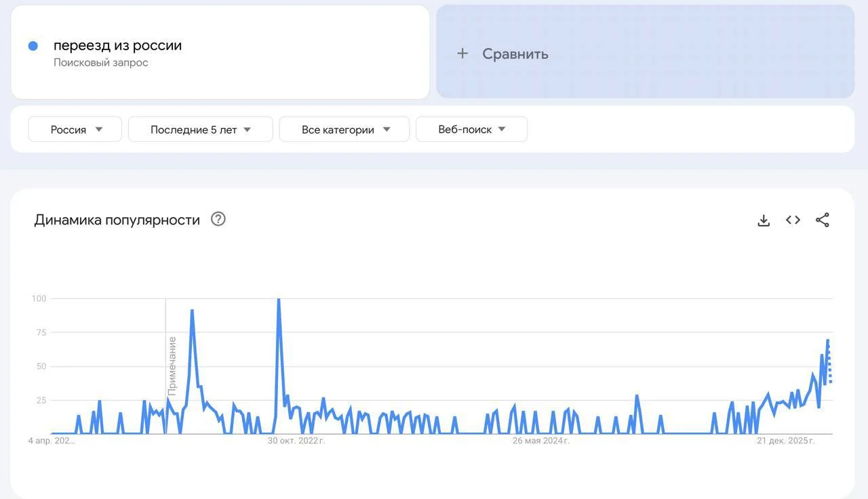This screenshot has height=499, width=868.
Task: Click the help icon next to Динамика популярности
Action: coord(218,219)
